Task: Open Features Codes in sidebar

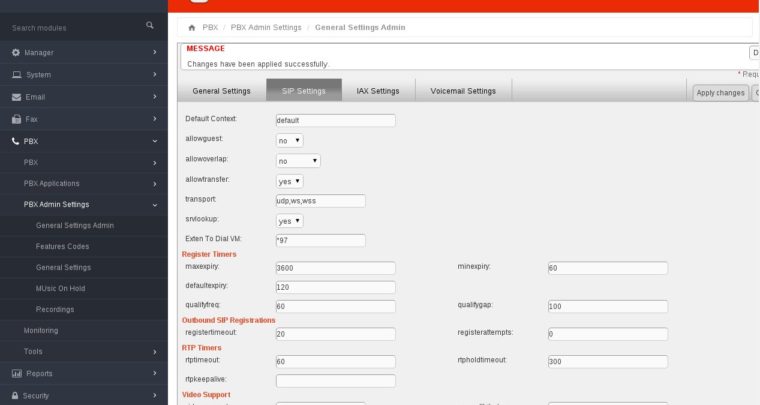Action: (62, 246)
